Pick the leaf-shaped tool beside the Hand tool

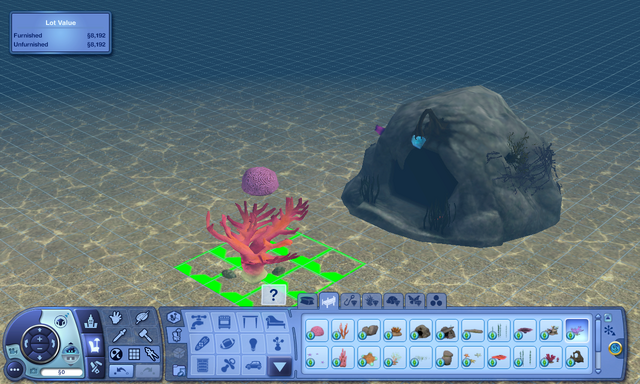click(142, 317)
